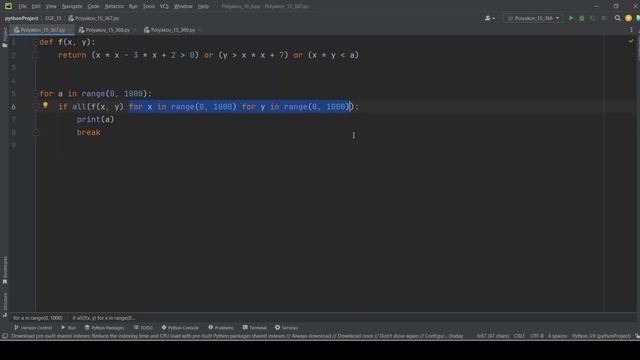640x360 pixels.
Task: Open the Project tool window in the left sidebar
Action: 4,38
